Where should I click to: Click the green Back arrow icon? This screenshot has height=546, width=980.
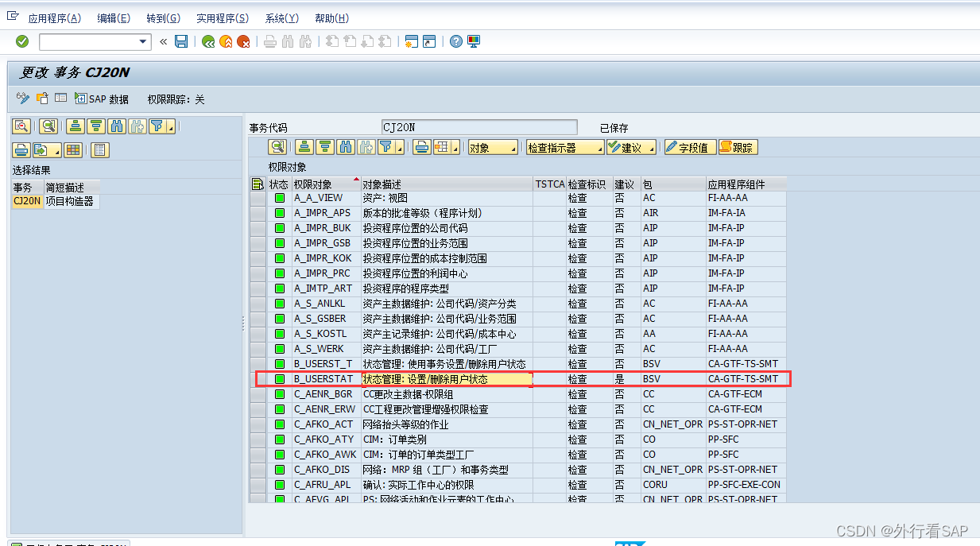coord(208,41)
